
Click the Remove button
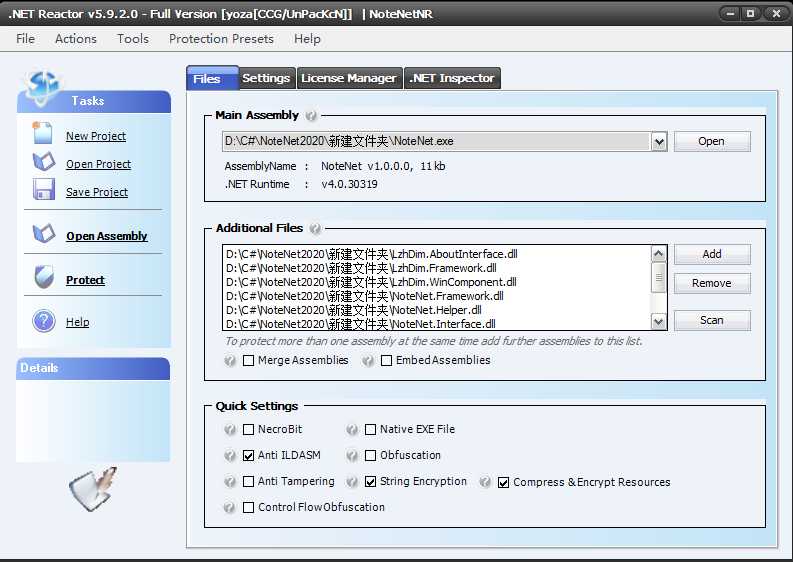[x=712, y=283]
